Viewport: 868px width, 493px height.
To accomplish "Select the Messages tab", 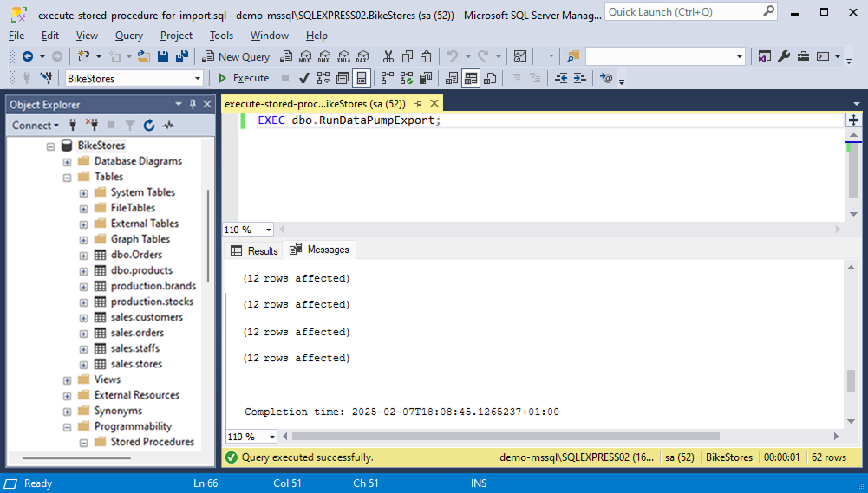I will (319, 250).
